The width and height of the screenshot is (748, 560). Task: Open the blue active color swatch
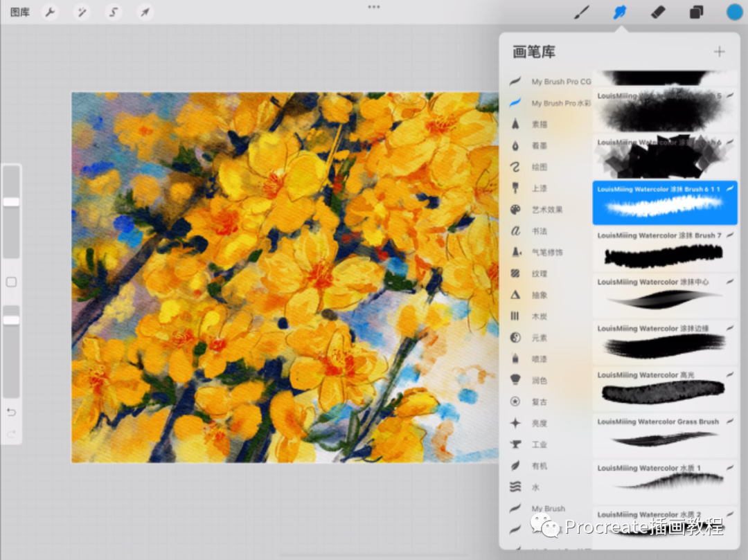pyautogui.click(x=734, y=12)
